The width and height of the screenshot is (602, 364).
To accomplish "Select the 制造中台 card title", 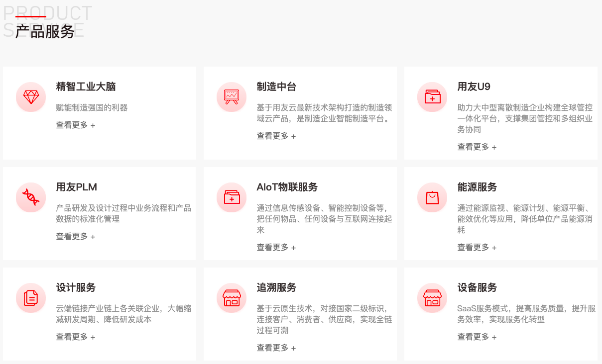I will (x=277, y=87).
